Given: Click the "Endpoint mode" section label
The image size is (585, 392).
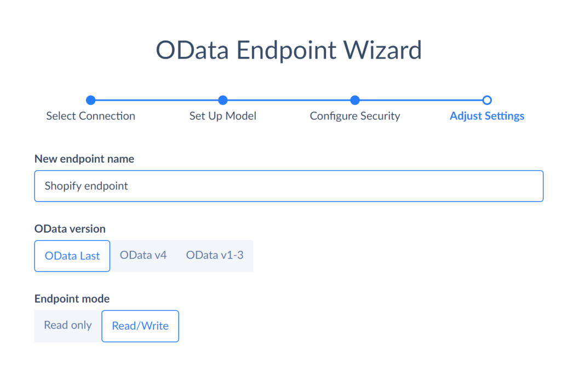Looking at the screenshot, I should [x=72, y=299].
